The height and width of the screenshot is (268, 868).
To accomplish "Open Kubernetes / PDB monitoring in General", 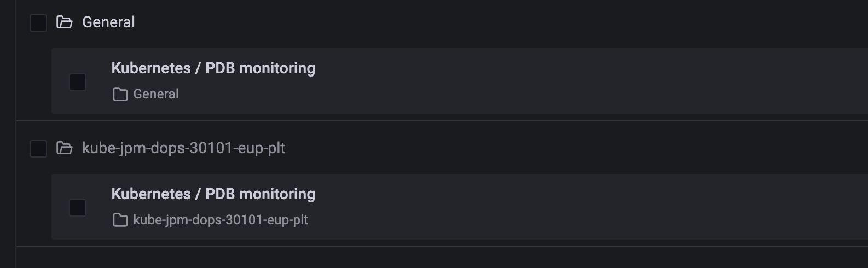I will click(213, 68).
